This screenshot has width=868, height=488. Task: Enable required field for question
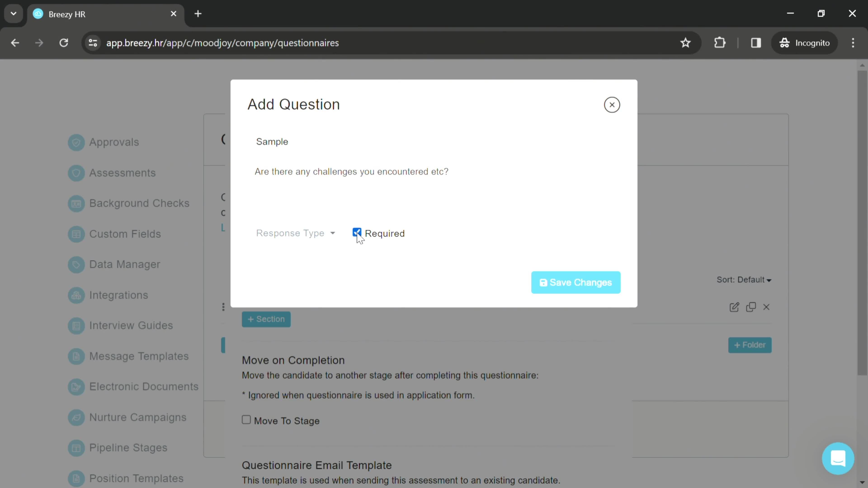tap(356, 233)
